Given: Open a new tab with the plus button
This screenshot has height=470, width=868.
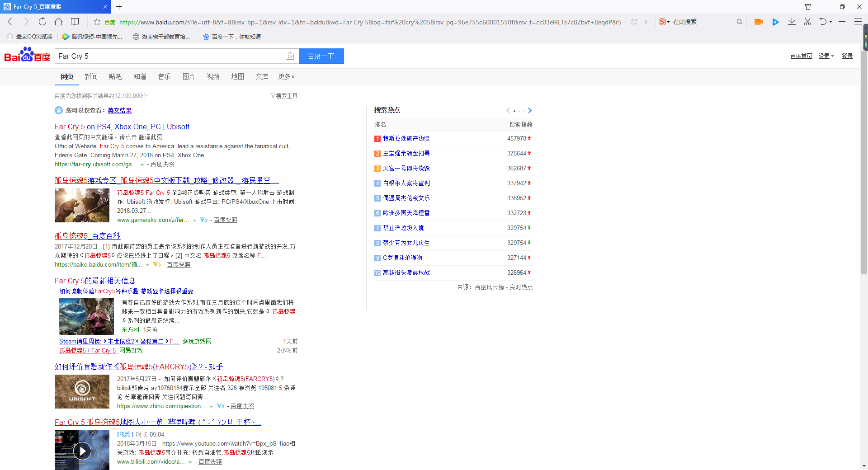Looking at the screenshot, I should [119, 6].
